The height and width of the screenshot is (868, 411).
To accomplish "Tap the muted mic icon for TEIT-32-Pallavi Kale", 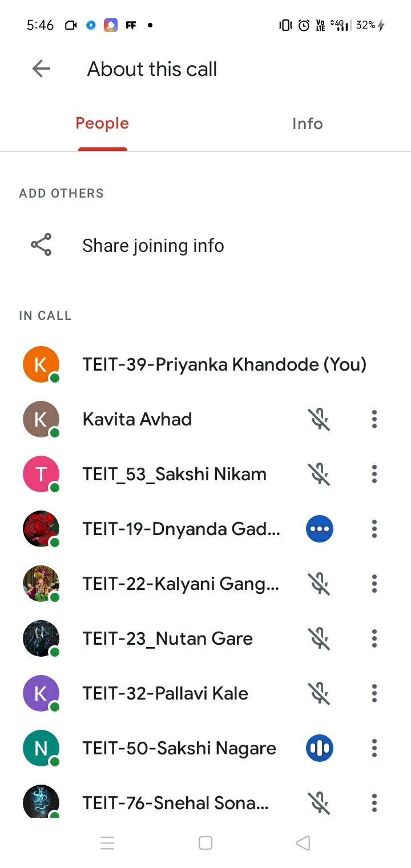I will (x=320, y=693).
